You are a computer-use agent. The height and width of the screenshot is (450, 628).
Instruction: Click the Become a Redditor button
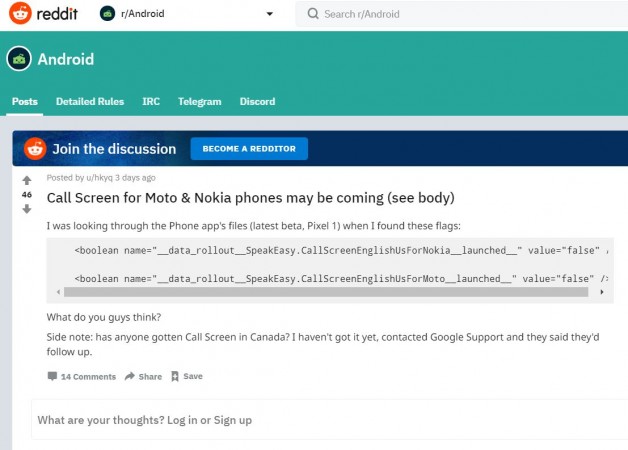coord(249,149)
